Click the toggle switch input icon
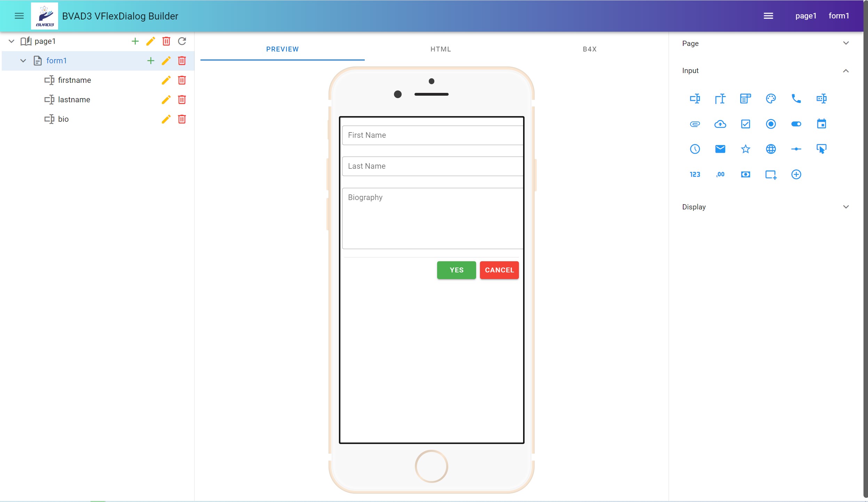 (797, 124)
